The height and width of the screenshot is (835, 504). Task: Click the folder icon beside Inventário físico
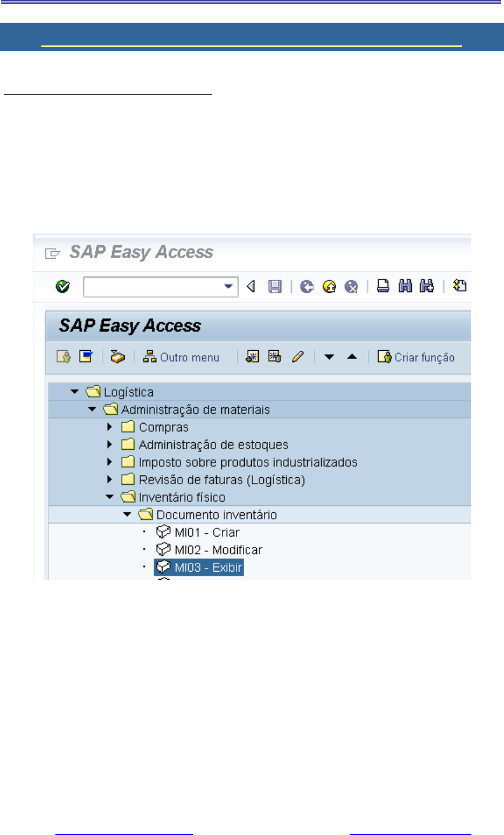click(x=129, y=496)
